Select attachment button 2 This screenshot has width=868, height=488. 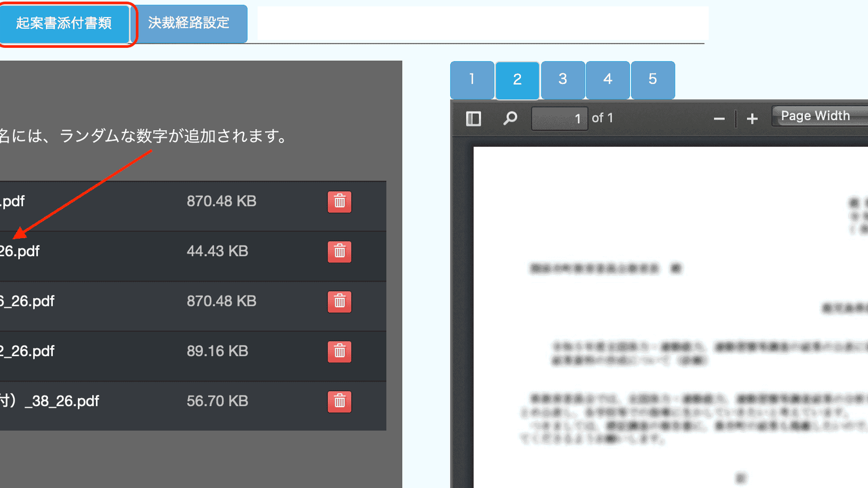517,80
